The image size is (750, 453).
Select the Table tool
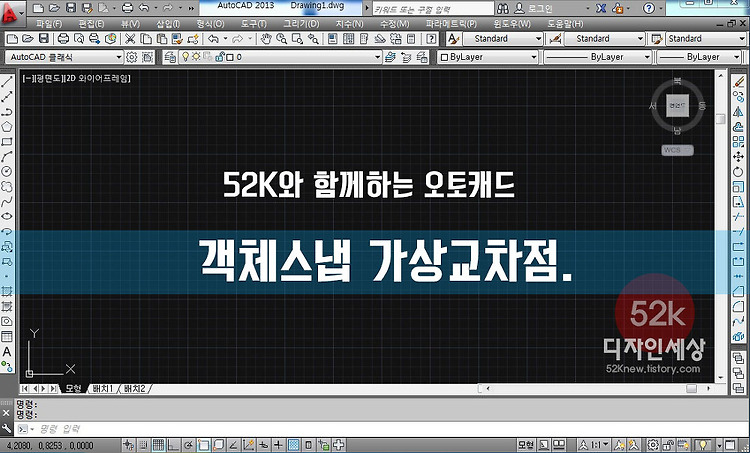coord(7,336)
